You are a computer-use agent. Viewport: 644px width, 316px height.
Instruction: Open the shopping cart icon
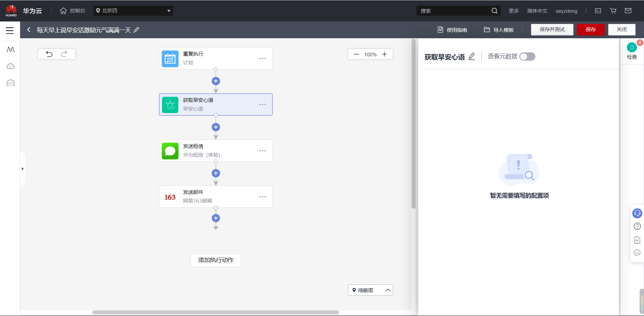point(613,11)
